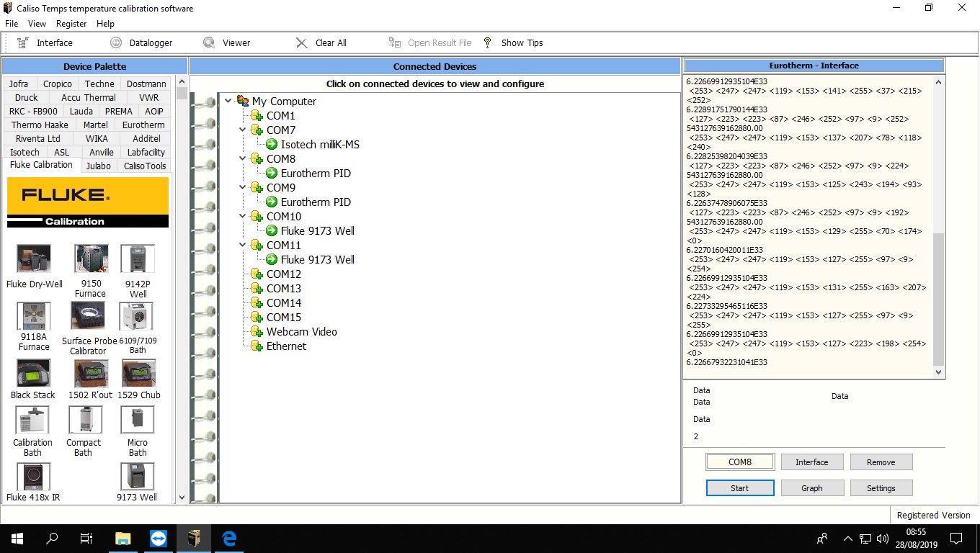Switch to the Julabo palette tab

[x=99, y=166]
